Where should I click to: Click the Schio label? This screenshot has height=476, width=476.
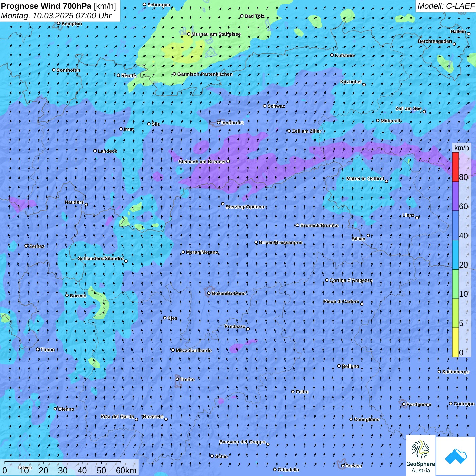click(x=221, y=456)
